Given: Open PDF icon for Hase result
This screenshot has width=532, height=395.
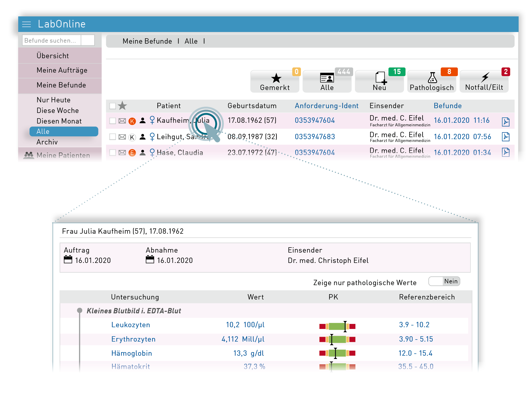Looking at the screenshot, I should [x=506, y=152].
